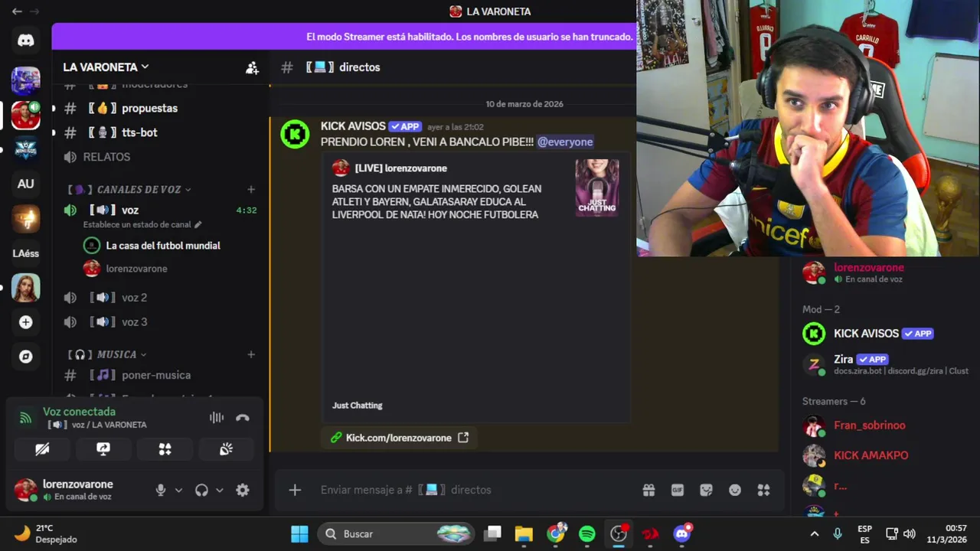
Task: Disconnect from voice channel
Action: tap(243, 418)
